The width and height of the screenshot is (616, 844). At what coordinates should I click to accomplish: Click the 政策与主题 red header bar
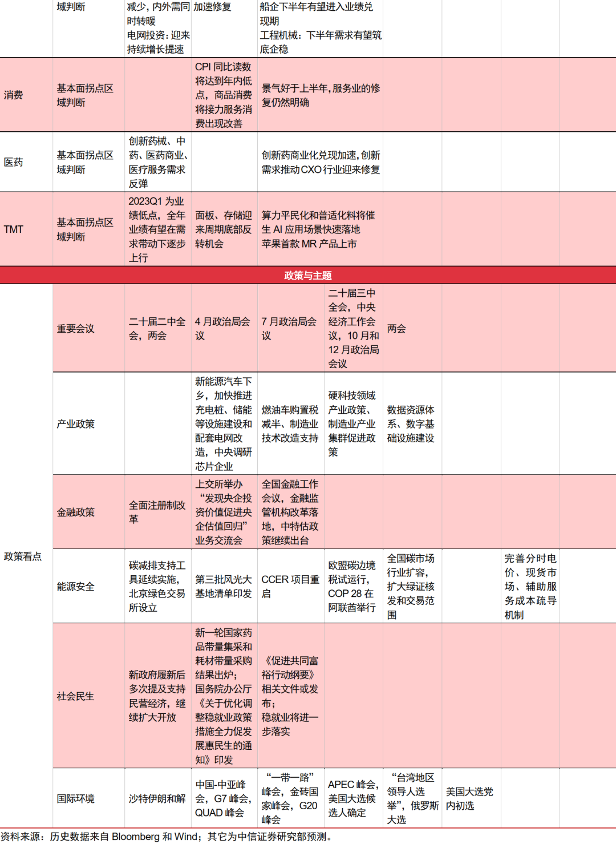tap(308, 275)
